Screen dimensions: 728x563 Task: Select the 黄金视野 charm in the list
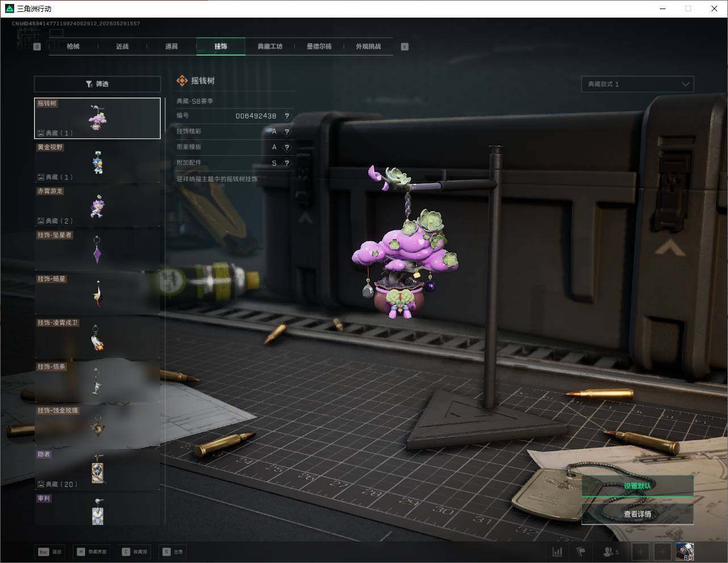pyautogui.click(x=97, y=162)
